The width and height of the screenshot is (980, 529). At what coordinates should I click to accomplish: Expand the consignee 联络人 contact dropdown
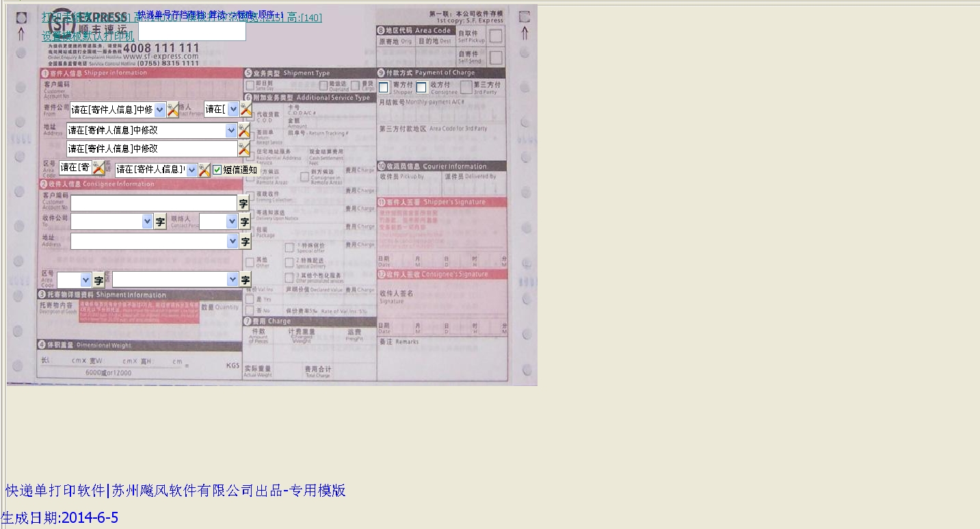[233, 222]
